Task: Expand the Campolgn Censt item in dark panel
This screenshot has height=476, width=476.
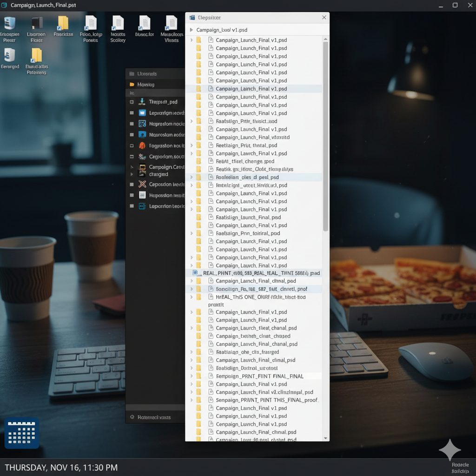Action: [132, 167]
